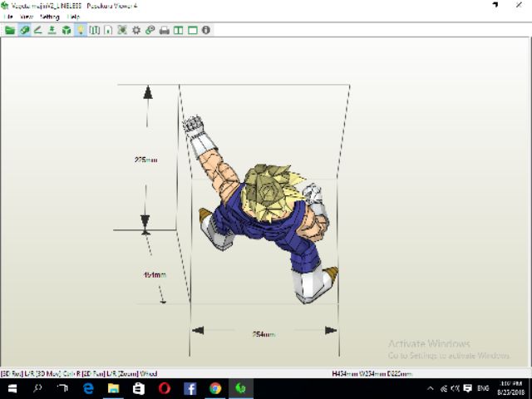The height and width of the screenshot is (399, 532).
Task: Switch to split two-pane window layout
Action: point(179,31)
